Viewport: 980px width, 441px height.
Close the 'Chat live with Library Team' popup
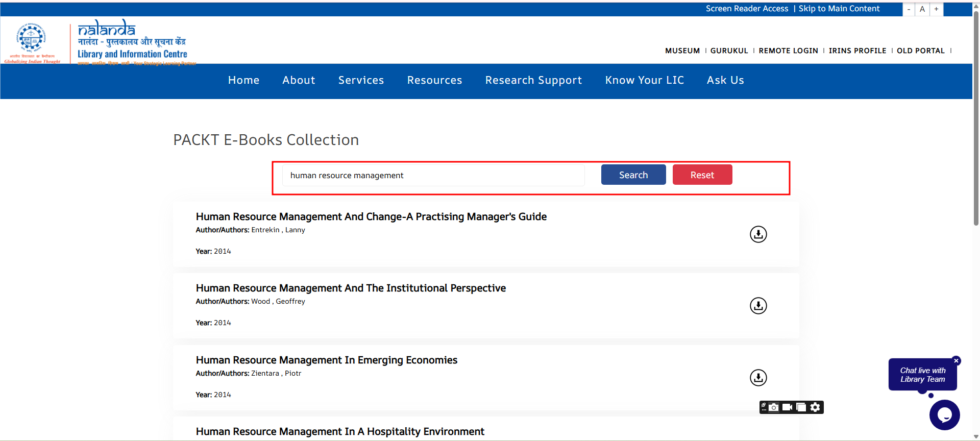tap(957, 361)
